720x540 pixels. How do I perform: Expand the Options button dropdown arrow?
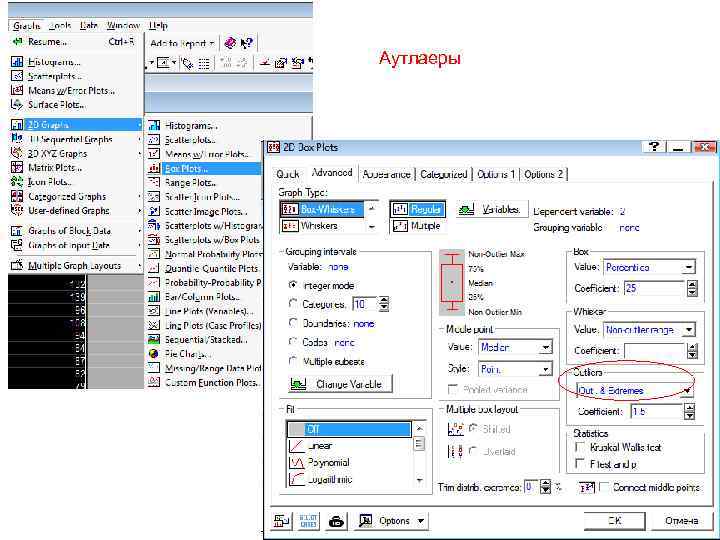point(421,521)
